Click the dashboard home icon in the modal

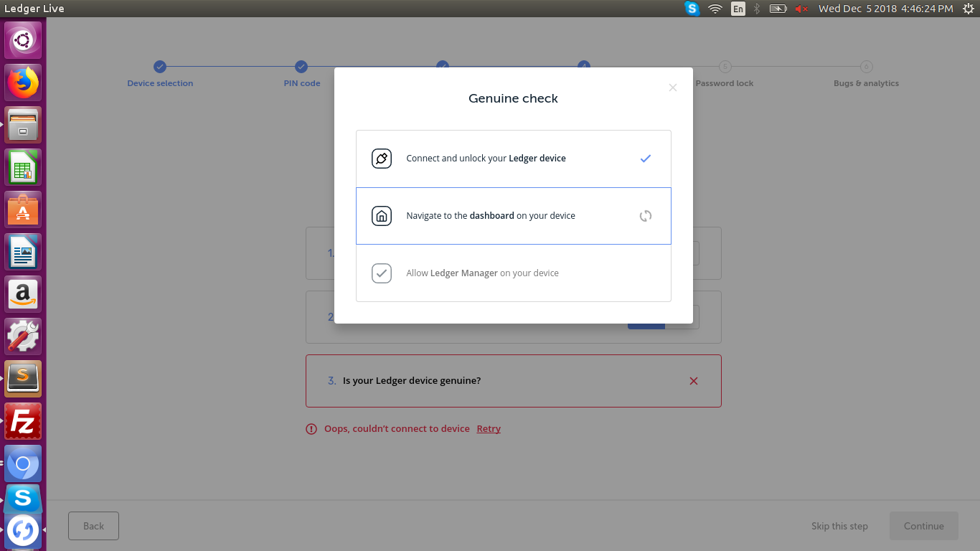[381, 215]
